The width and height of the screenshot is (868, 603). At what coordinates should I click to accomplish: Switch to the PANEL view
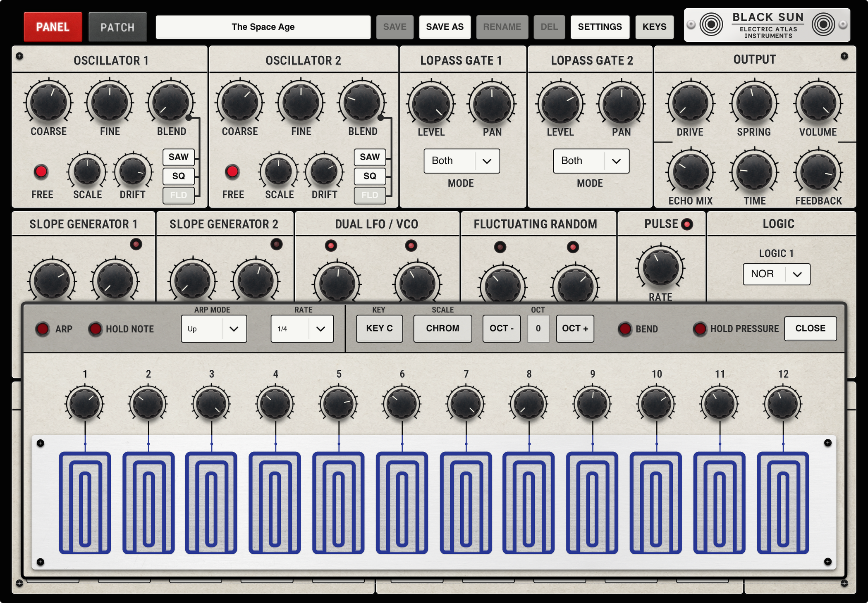pyautogui.click(x=53, y=27)
